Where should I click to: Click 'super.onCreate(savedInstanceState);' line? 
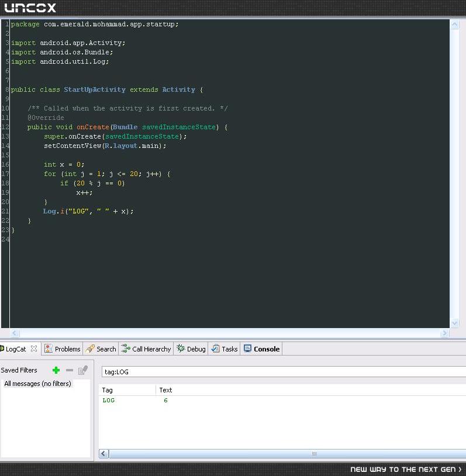115,136
